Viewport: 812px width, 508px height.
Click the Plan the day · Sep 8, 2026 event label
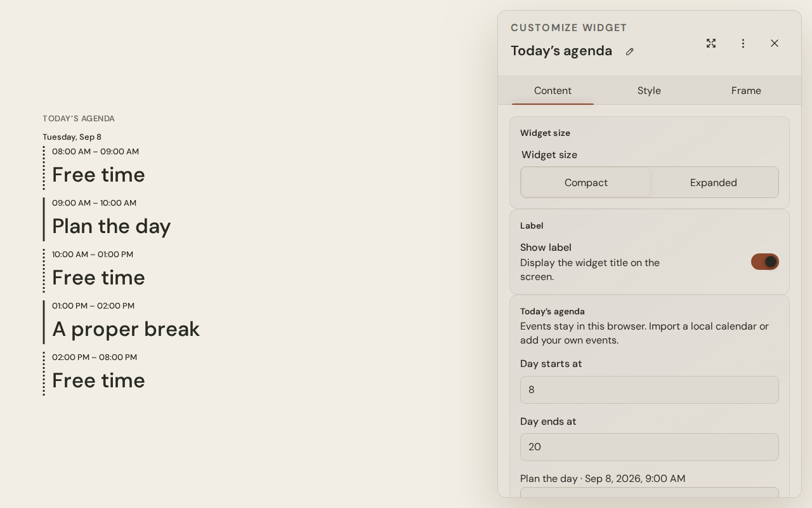click(x=603, y=479)
